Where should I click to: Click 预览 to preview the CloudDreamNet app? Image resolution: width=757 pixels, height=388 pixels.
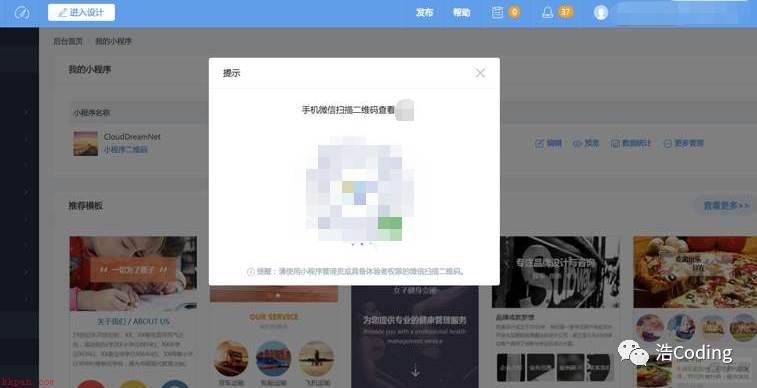(x=586, y=143)
